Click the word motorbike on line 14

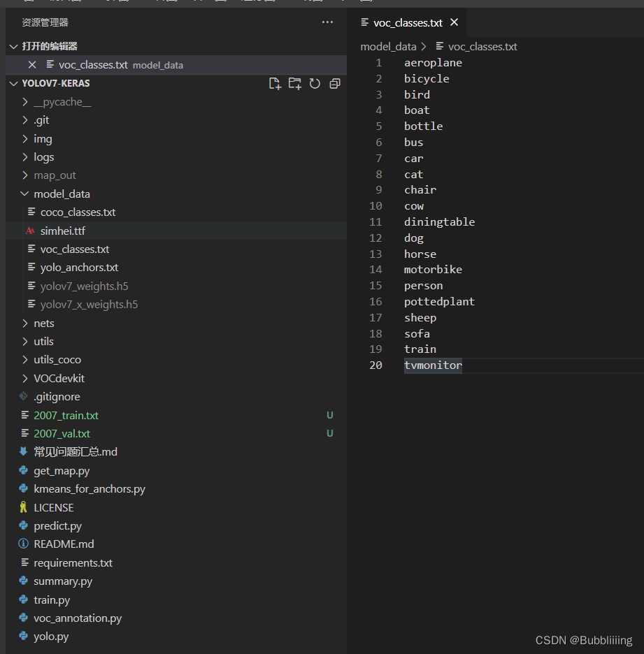pyautogui.click(x=433, y=270)
